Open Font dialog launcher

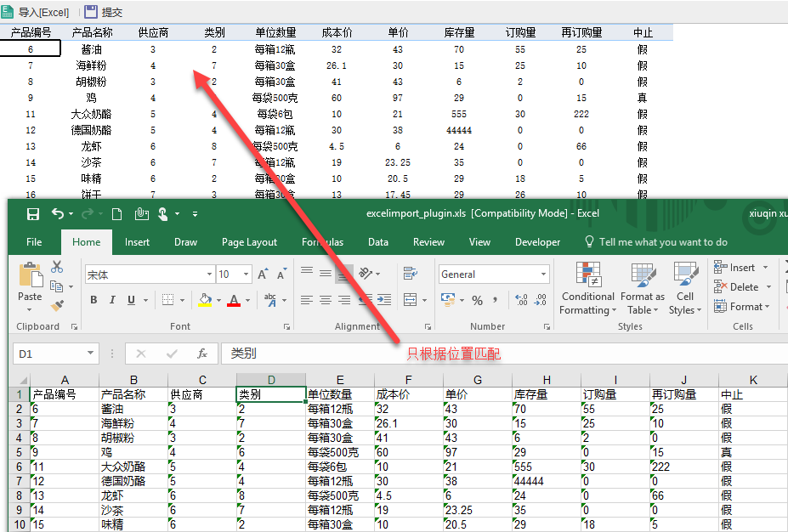coord(286,326)
